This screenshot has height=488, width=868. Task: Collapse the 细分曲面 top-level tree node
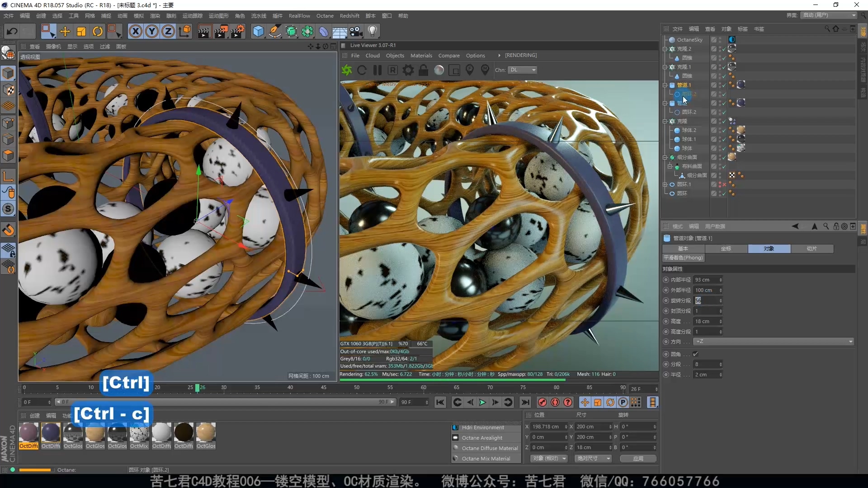665,157
